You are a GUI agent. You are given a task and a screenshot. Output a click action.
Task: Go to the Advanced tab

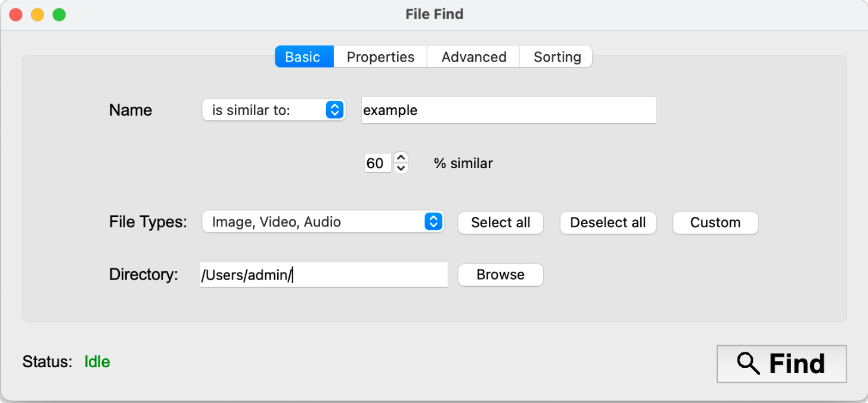pyautogui.click(x=474, y=57)
